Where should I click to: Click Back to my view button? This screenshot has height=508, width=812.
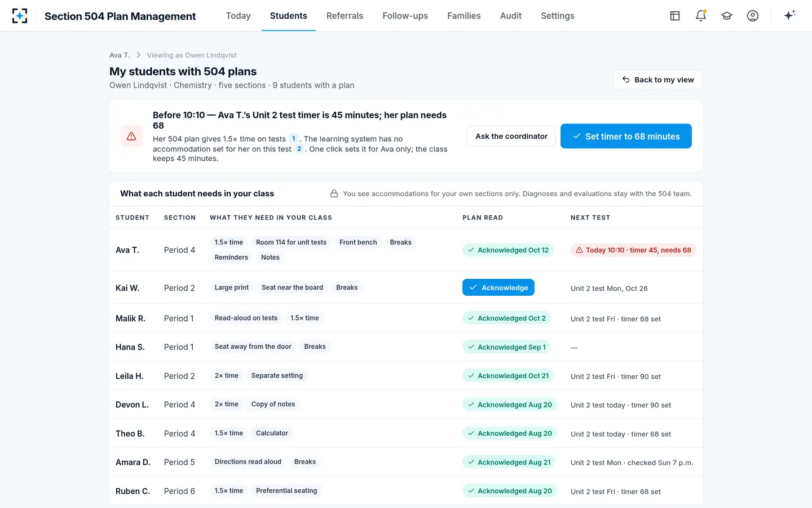657,80
